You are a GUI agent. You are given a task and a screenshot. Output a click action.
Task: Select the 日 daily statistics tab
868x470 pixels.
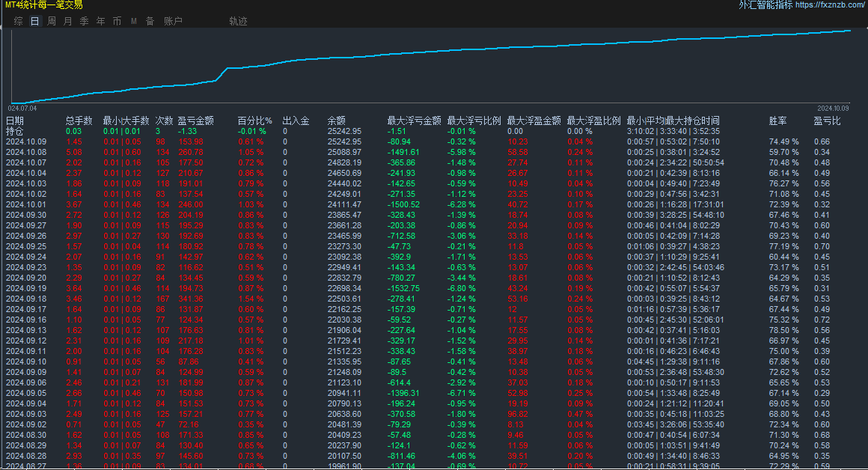pos(35,21)
